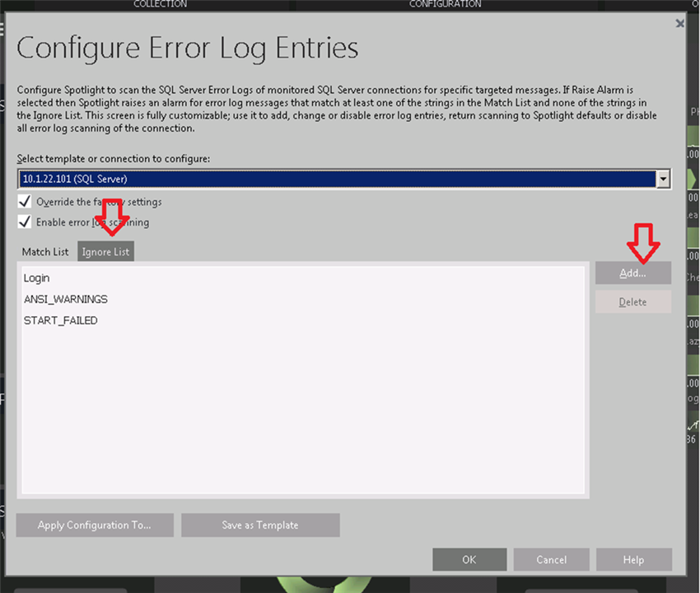Close the Configure Error Log Entries dialog
Image resolution: width=700 pixels, height=593 pixels.
click(679, 23)
